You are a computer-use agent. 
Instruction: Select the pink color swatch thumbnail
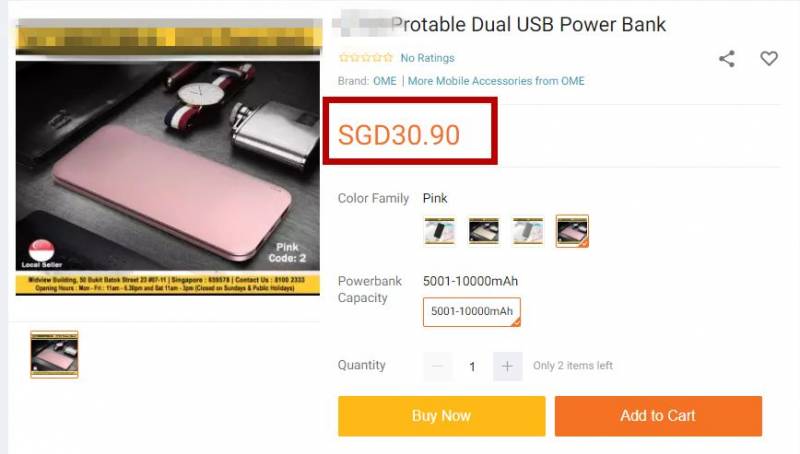pyautogui.click(x=572, y=231)
